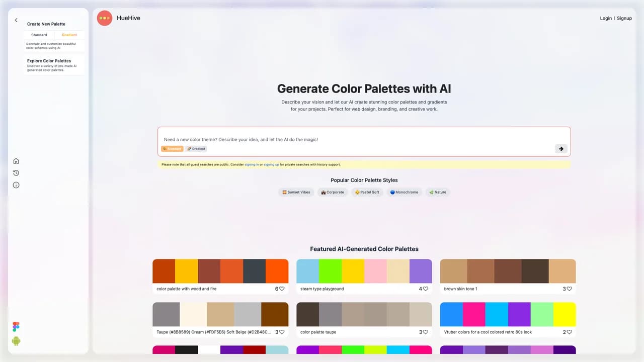The height and width of the screenshot is (362, 644).
Task: Open the info icon in sidebar
Action: pos(16,185)
